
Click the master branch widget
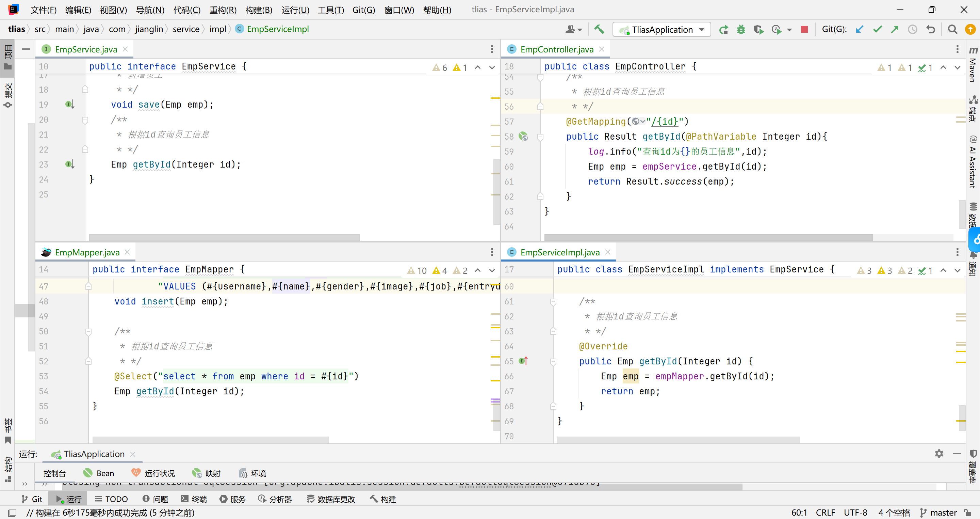point(938,513)
